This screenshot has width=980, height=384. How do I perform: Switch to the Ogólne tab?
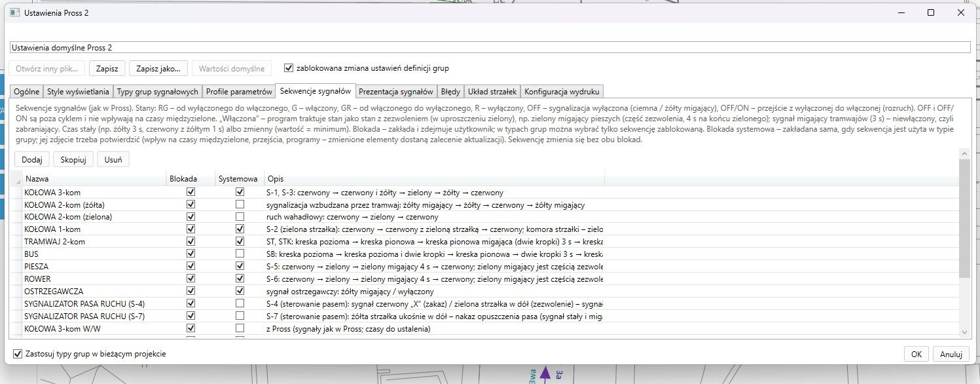click(27, 92)
